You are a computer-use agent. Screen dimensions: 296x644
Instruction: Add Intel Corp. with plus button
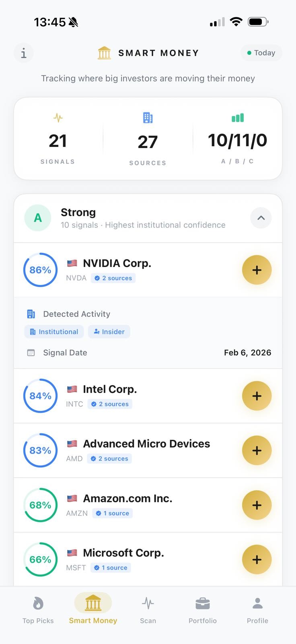pyautogui.click(x=257, y=396)
